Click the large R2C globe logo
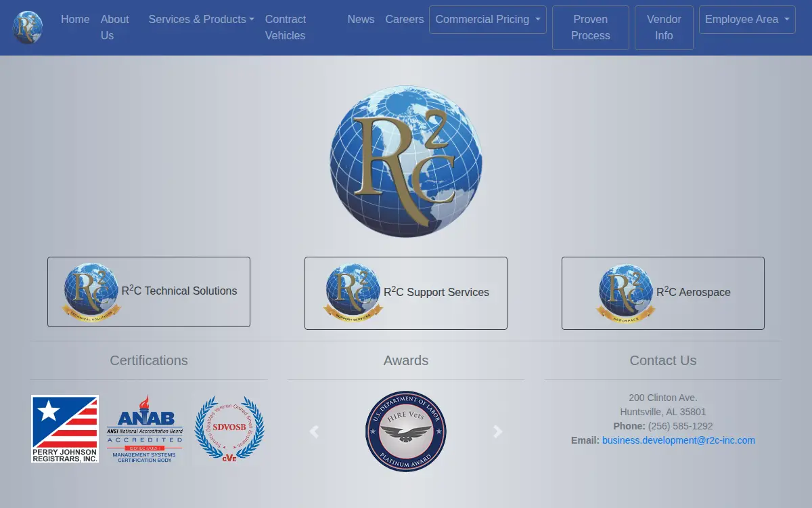Screen dimensions: 812x508 click(406, 161)
